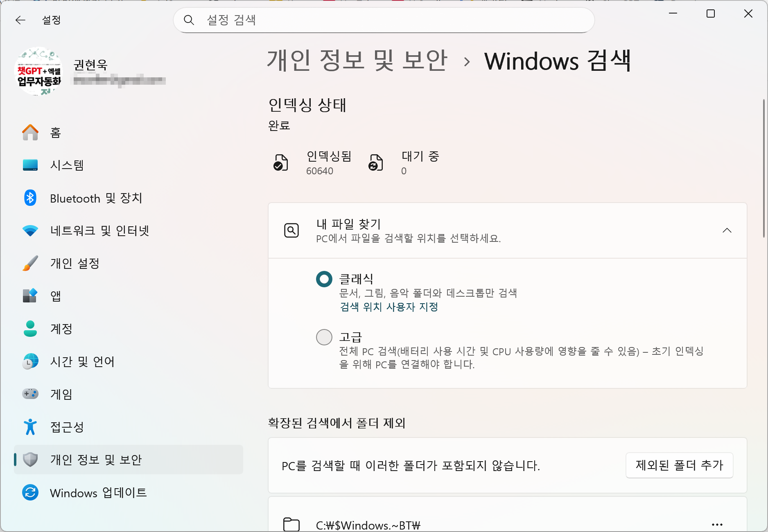Open 네트워크 및 인터넷 settings
The width and height of the screenshot is (768, 532).
click(129, 231)
